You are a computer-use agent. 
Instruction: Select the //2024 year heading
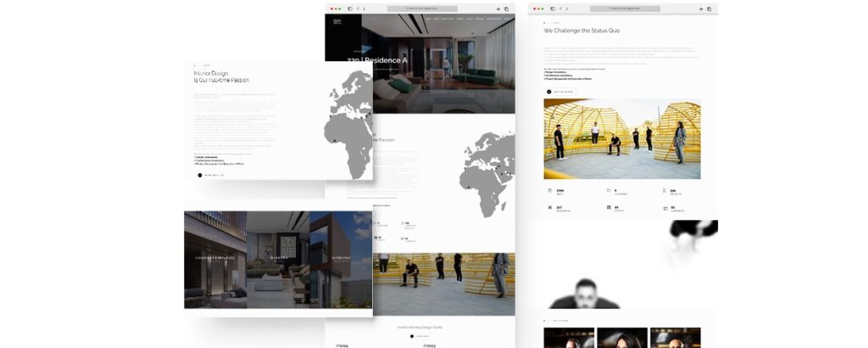[342, 345]
